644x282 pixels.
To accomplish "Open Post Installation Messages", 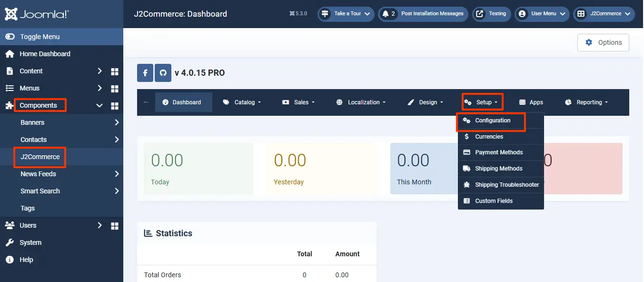I will (x=423, y=14).
